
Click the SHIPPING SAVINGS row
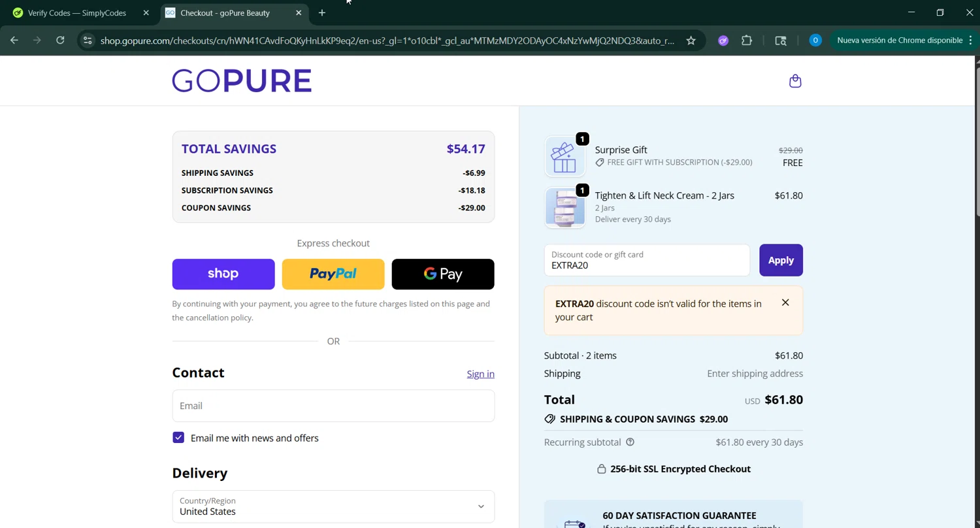333,173
